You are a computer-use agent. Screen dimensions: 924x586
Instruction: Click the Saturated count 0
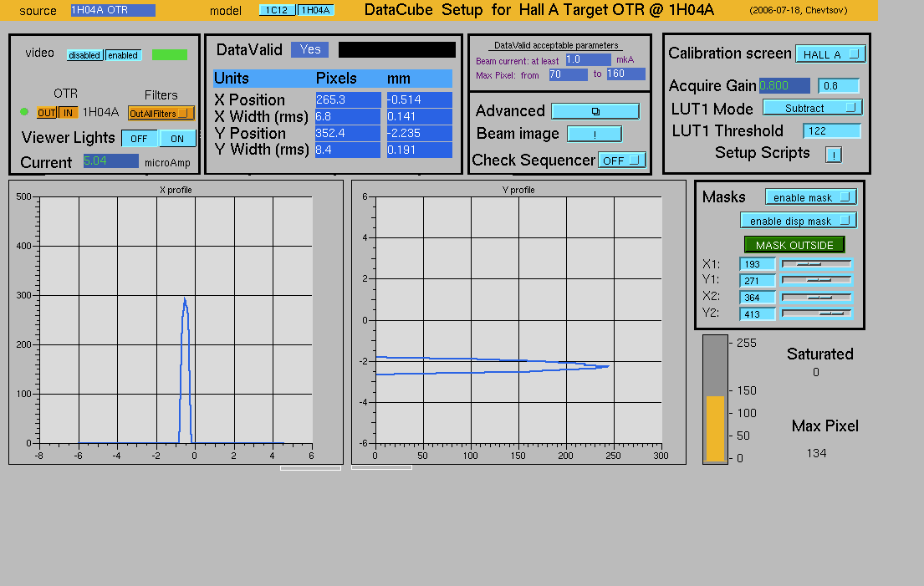click(816, 372)
